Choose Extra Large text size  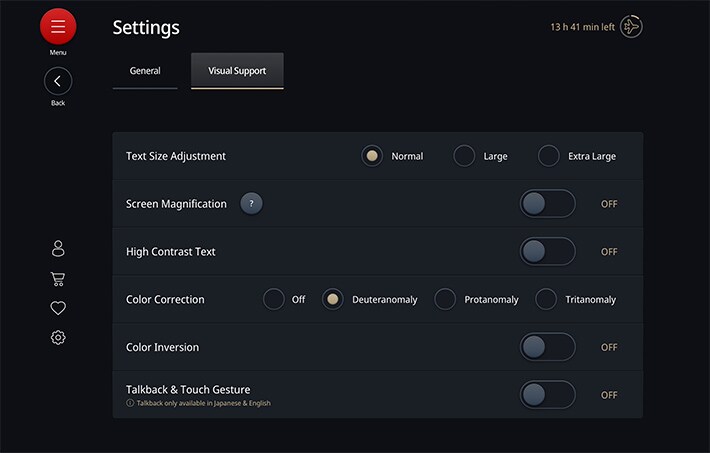coord(548,156)
